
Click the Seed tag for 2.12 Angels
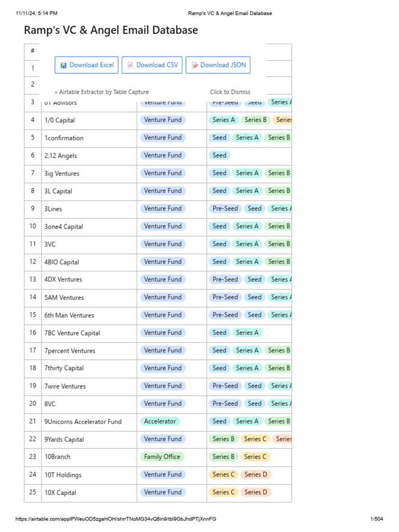[219, 155]
